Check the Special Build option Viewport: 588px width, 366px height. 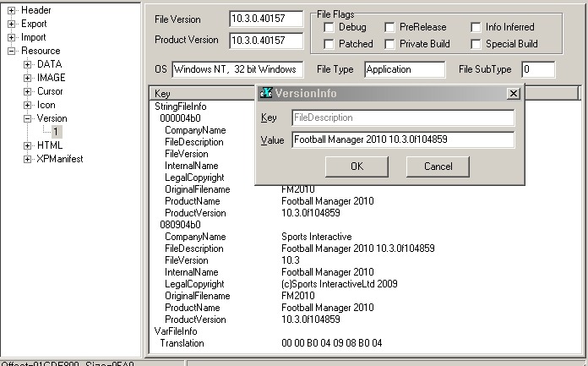[x=477, y=44]
